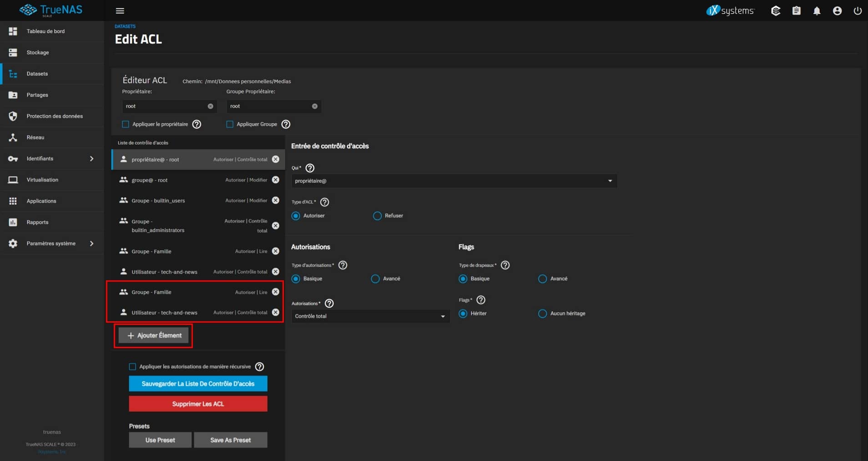Open the notifications bell icon
The width and height of the screenshot is (868, 461).
click(817, 11)
